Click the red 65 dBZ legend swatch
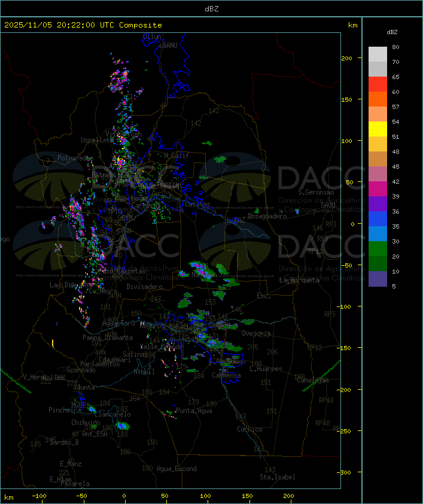Viewport: 423px width, 504px height. point(378,84)
